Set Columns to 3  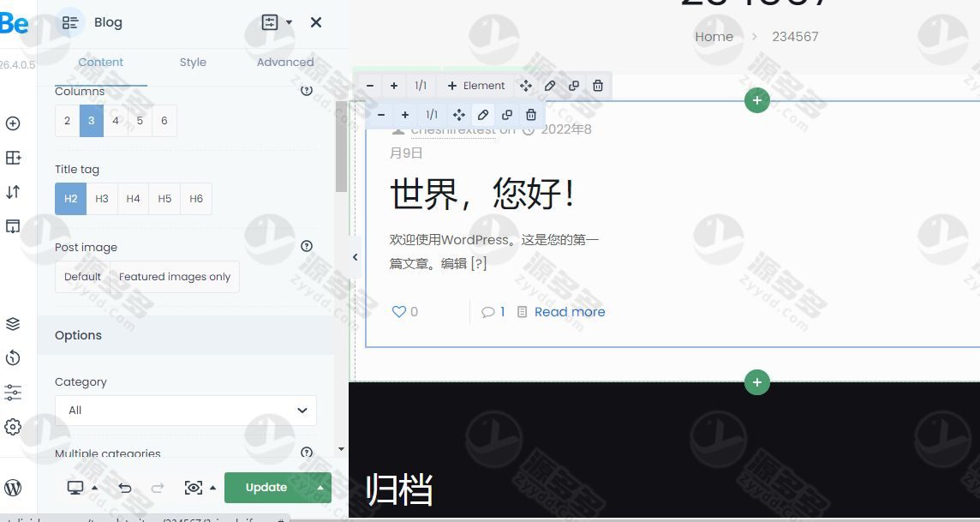[x=92, y=121]
